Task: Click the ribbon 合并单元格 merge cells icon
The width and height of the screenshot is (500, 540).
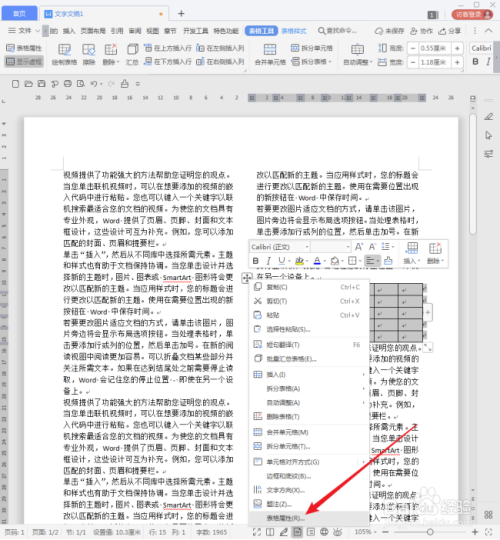Action: pyautogui.click(x=270, y=54)
